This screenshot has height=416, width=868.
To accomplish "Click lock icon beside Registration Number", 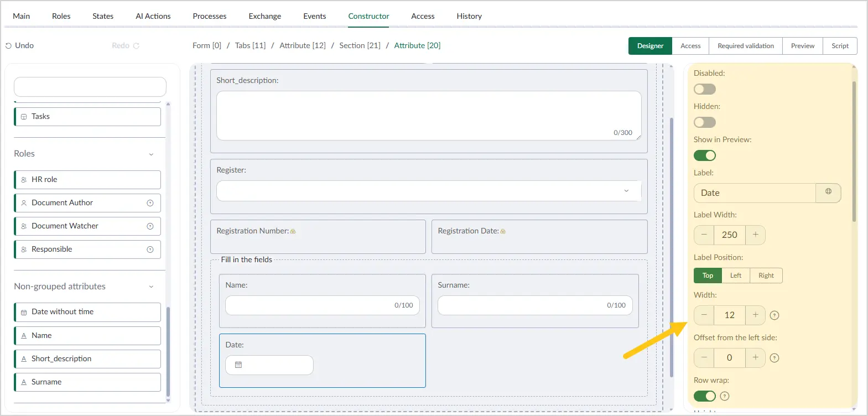I will pyautogui.click(x=293, y=231).
